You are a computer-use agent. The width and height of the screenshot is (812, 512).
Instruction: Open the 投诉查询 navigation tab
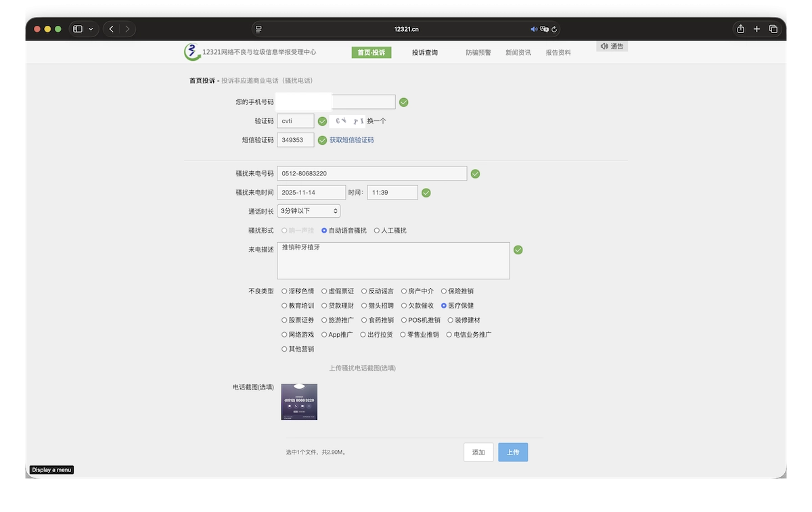click(424, 53)
